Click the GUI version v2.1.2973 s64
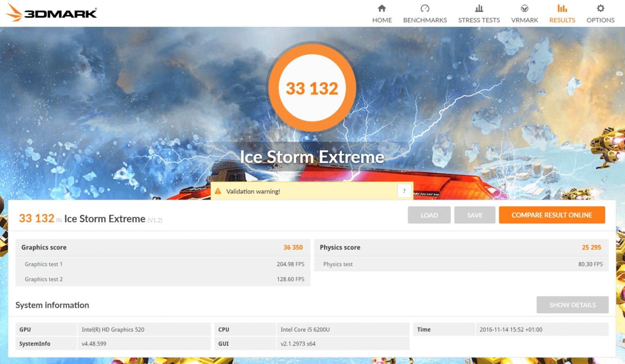 [298, 344]
